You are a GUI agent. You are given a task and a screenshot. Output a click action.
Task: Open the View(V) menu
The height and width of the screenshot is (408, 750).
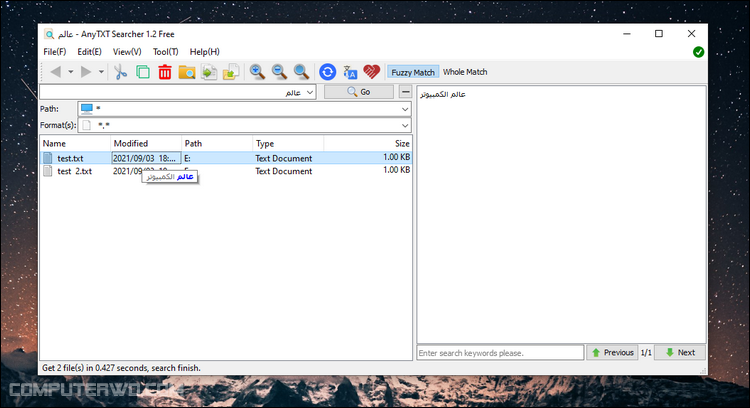pos(127,52)
